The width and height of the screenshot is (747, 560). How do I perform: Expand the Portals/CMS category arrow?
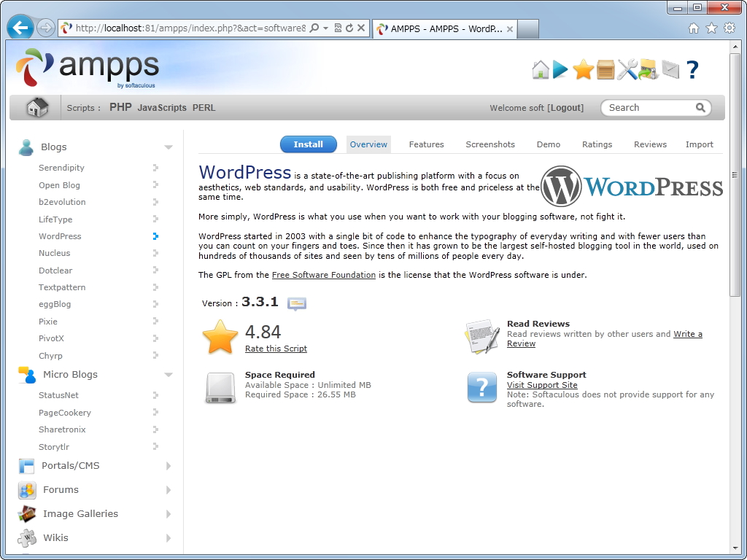[x=169, y=466]
